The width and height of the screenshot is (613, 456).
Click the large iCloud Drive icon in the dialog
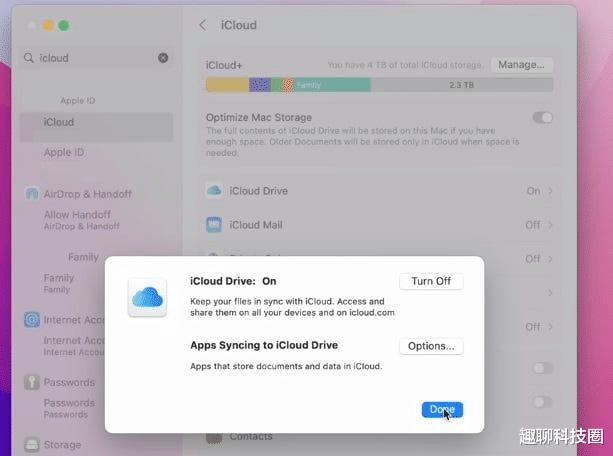[x=147, y=298]
